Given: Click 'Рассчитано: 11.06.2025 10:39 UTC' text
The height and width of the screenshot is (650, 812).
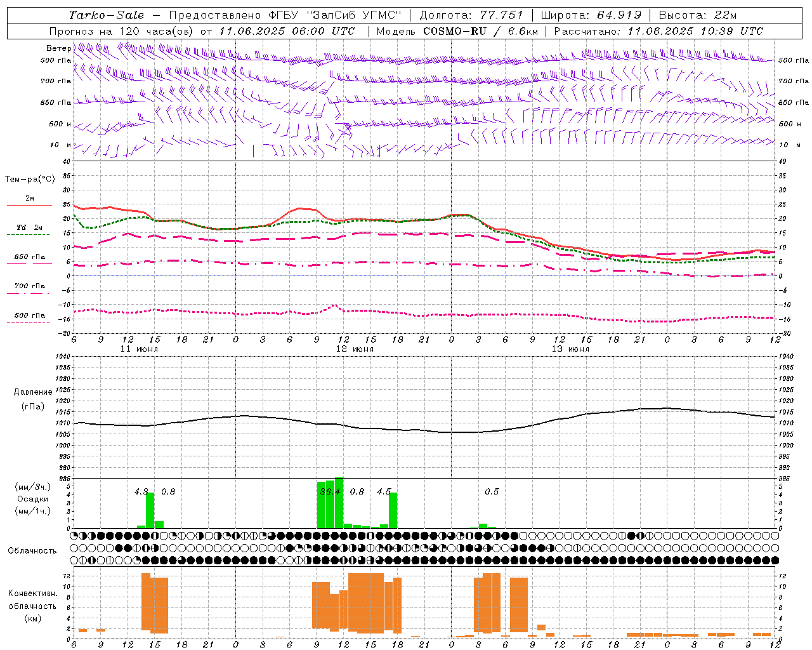Looking at the screenshot, I should pos(658,31).
